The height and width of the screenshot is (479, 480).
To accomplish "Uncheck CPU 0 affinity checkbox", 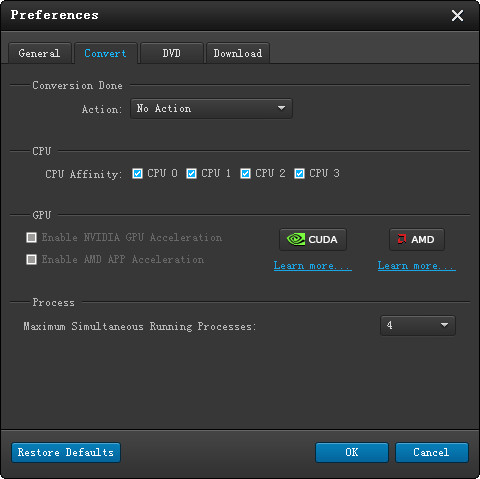I will [x=137, y=174].
